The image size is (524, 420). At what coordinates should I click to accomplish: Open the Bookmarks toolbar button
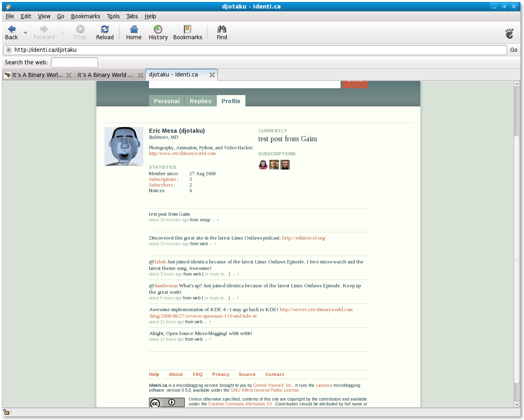click(187, 32)
